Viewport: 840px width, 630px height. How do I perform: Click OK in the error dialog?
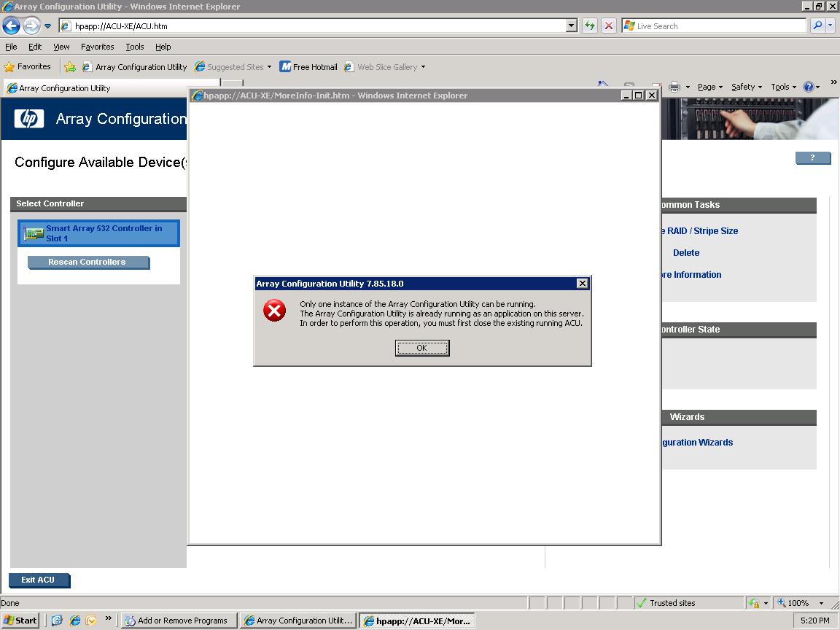coord(422,349)
